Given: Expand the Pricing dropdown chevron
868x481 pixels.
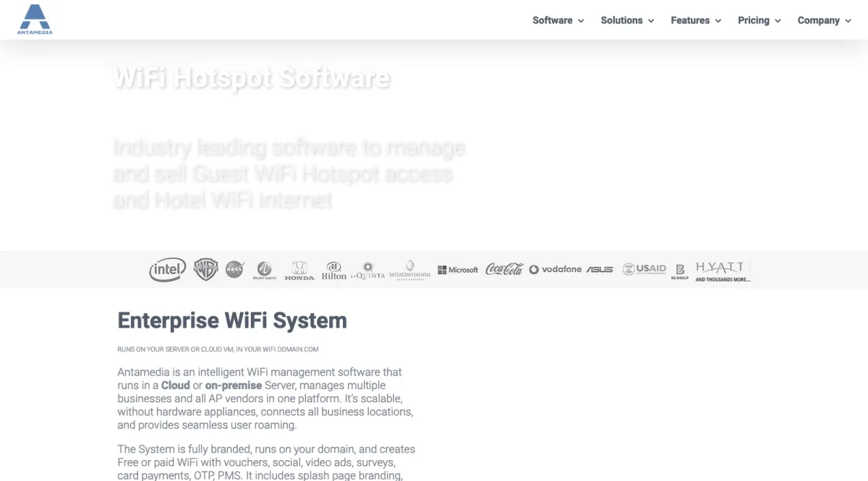Looking at the screenshot, I should click(778, 21).
